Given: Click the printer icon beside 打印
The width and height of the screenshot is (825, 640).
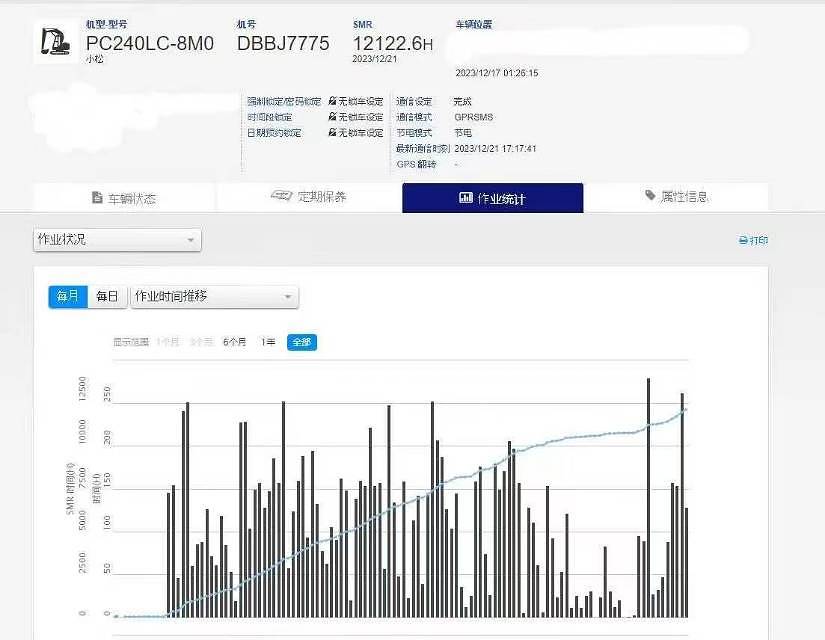Looking at the screenshot, I should (x=742, y=241).
